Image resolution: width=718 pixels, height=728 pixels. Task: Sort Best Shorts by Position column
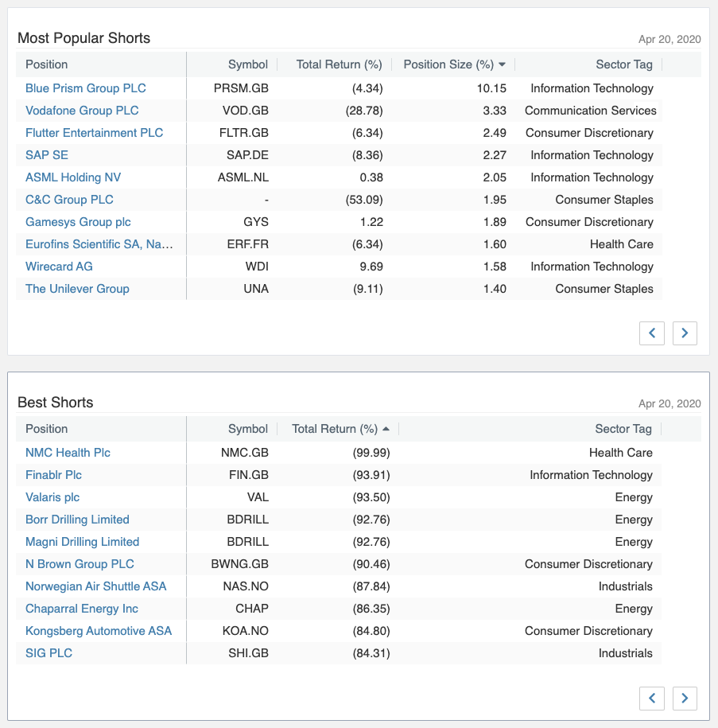46,429
